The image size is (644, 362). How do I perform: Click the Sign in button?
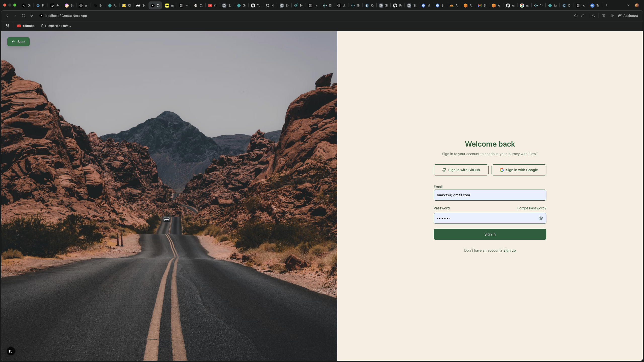(x=490, y=234)
